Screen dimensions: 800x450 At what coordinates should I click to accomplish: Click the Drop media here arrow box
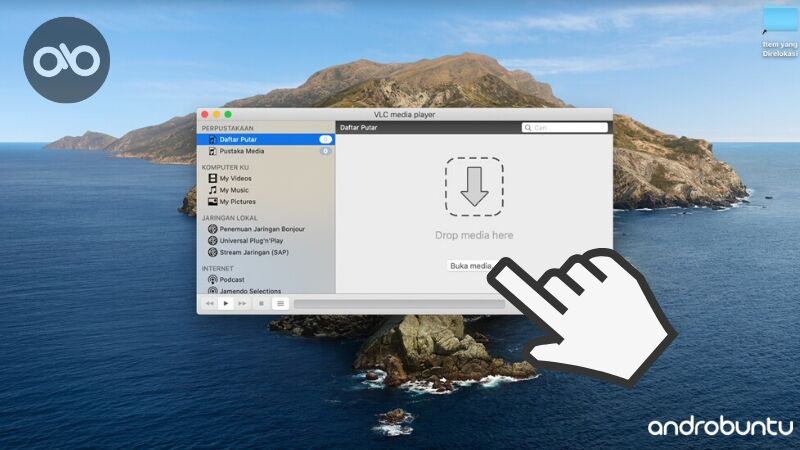[x=474, y=186]
